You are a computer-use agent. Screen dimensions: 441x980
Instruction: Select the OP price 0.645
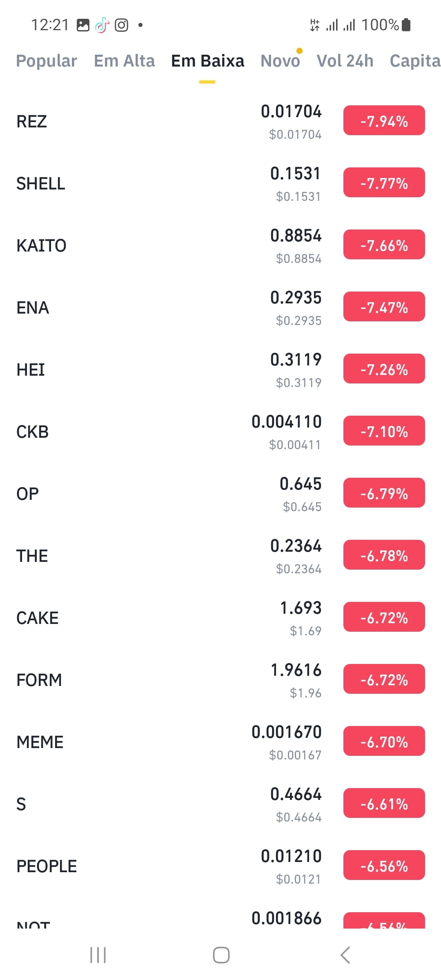tap(301, 484)
